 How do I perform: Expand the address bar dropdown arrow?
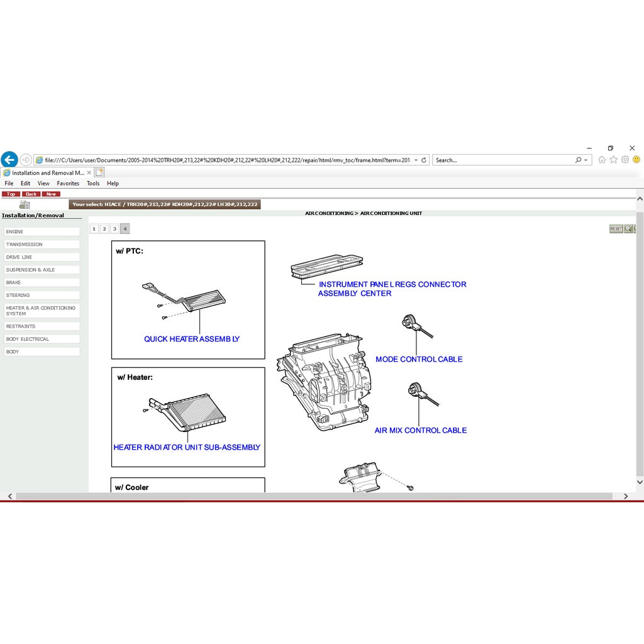pos(416,160)
